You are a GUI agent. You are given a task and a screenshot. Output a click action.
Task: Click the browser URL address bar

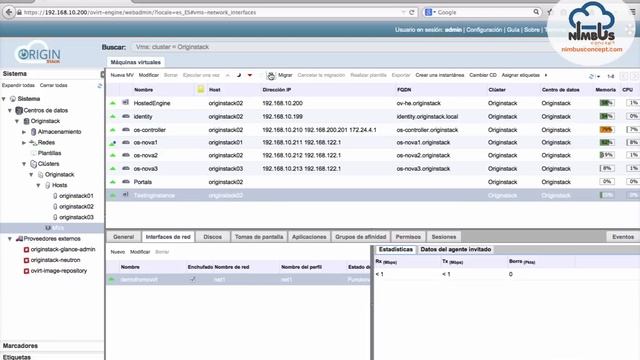point(208,12)
